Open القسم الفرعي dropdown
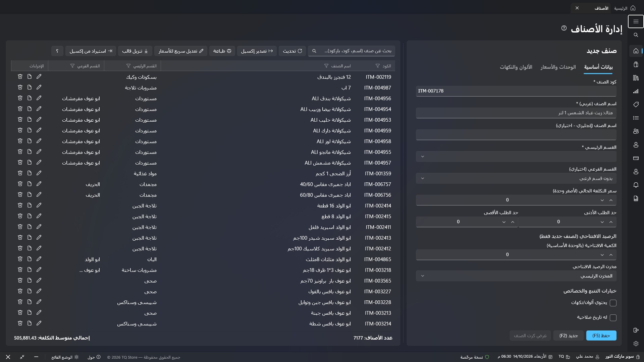644x362 pixels. [516, 178]
